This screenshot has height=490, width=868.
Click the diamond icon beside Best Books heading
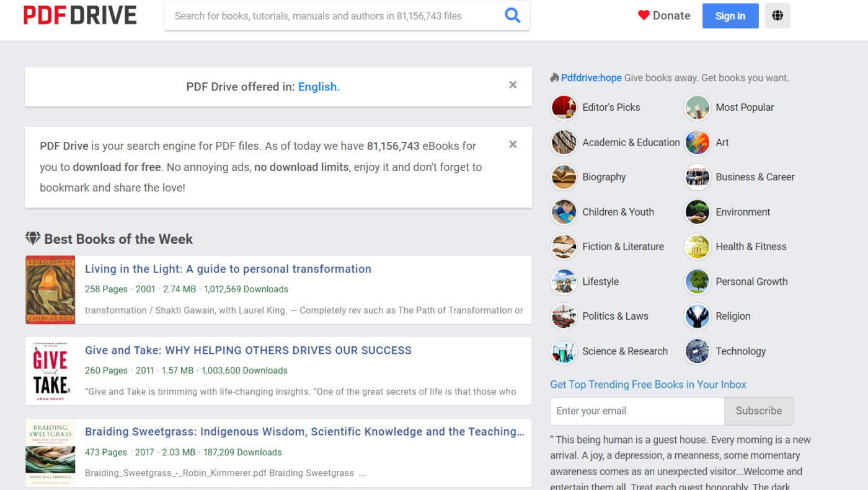click(x=33, y=238)
